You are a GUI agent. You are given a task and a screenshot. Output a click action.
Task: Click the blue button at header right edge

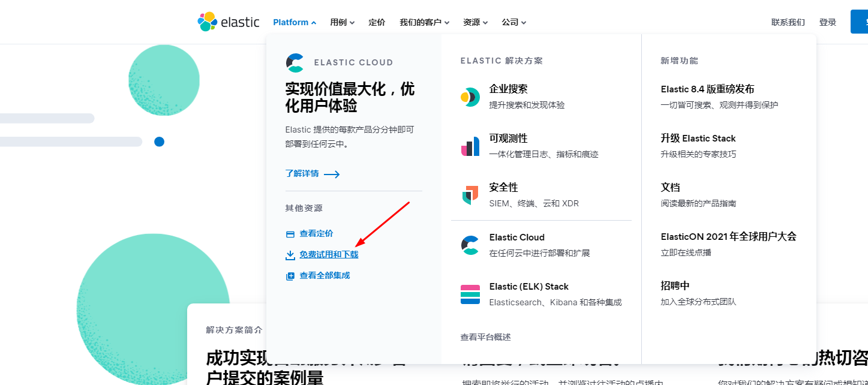point(859,22)
